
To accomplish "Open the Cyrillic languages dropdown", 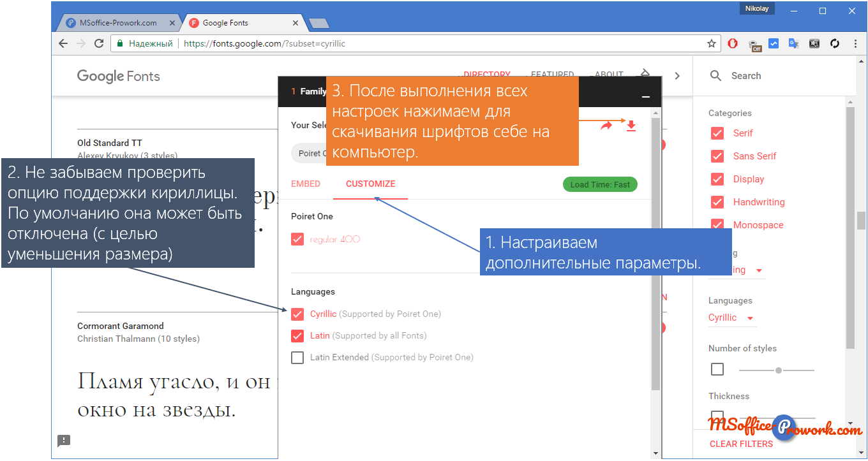I will 731,318.
